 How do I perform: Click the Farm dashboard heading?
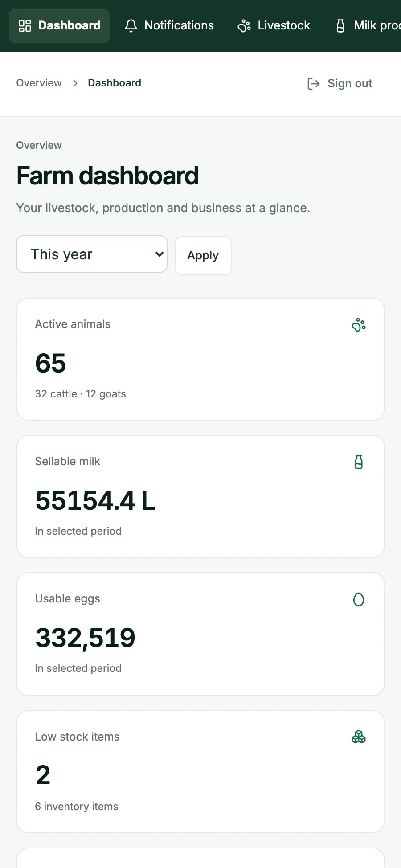pyautogui.click(x=107, y=176)
